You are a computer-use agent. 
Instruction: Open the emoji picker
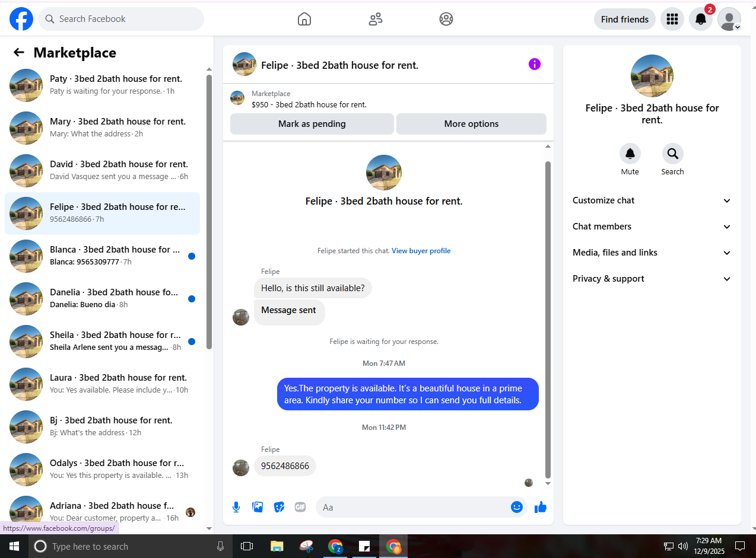517,507
